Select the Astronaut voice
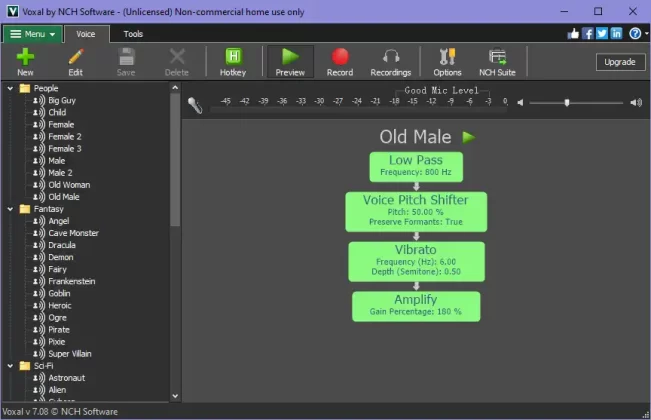This screenshot has width=651, height=420. pos(66,378)
